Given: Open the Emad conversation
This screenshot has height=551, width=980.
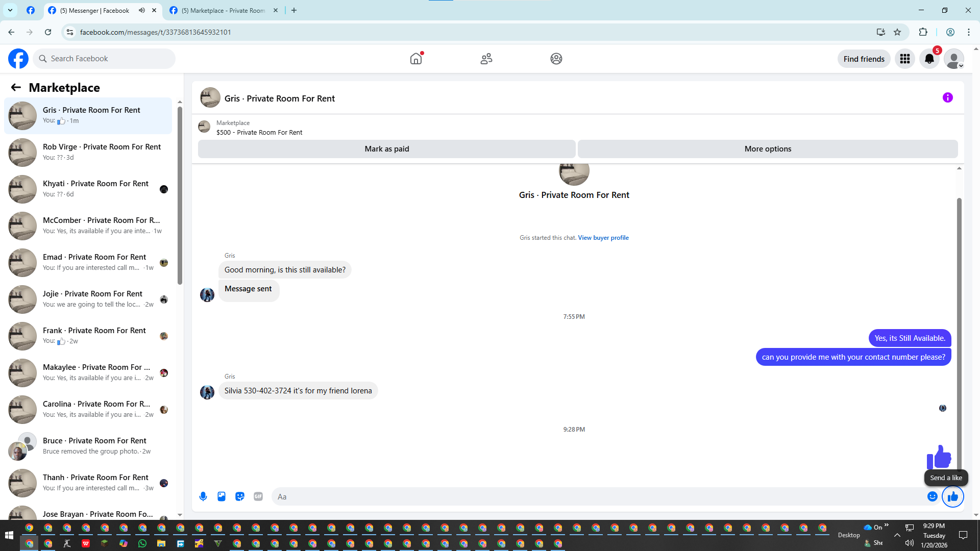Looking at the screenshot, I should click(88, 262).
